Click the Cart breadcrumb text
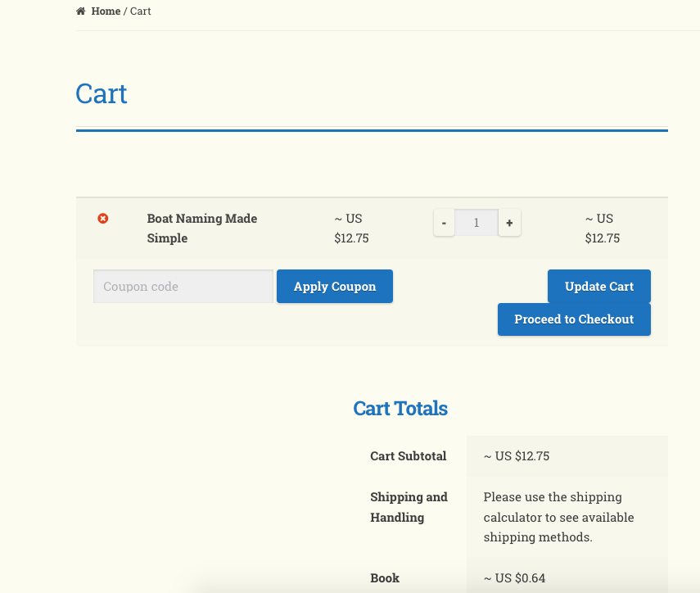The image size is (700, 593). 141,11
